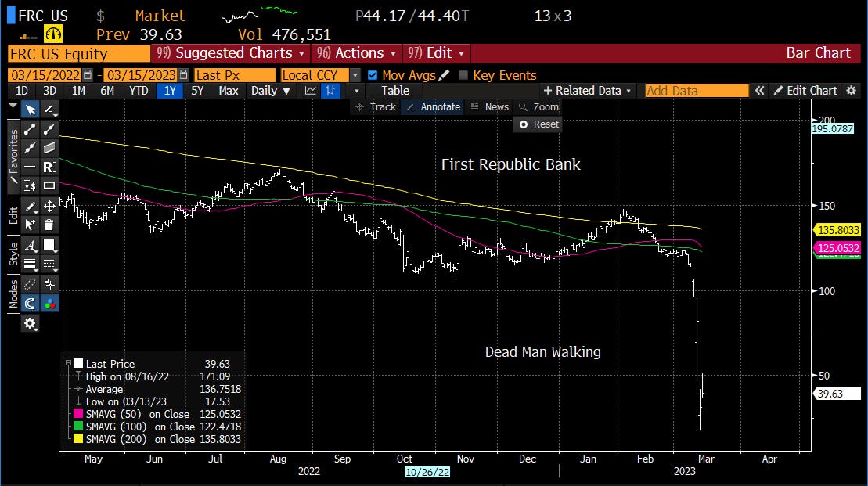Open the white fill color swatch
Image resolution: width=868 pixels, height=486 pixels.
point(50,245)
